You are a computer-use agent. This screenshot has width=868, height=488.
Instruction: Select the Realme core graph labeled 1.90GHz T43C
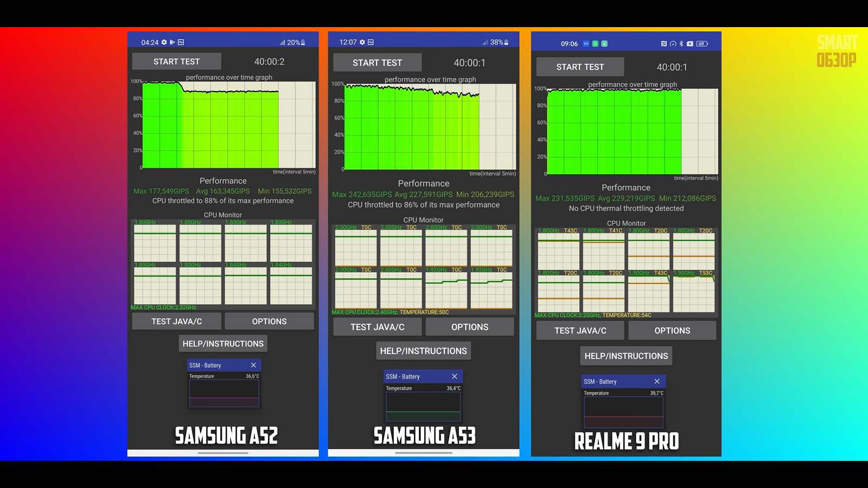tap(649, 294)
